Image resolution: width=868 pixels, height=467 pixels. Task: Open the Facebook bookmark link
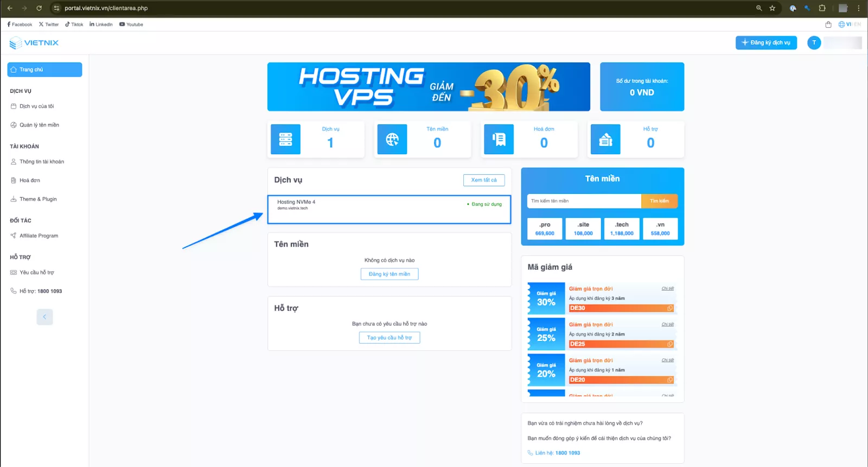click(x=20, y=24)
